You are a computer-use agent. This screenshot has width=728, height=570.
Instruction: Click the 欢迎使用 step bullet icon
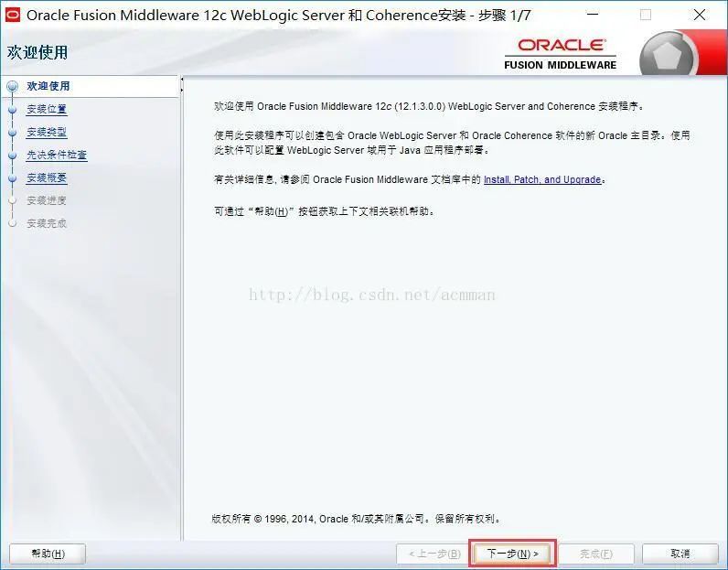click(13, 86)
